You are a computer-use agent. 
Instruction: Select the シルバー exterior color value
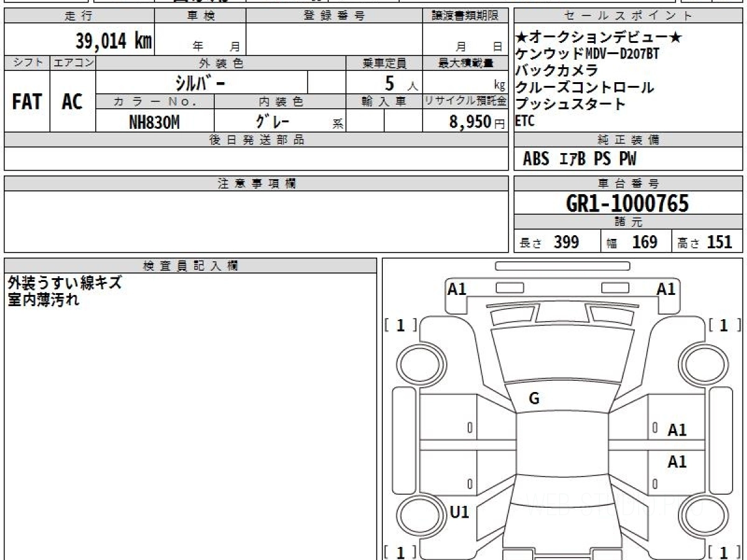(x=201, y=82)
